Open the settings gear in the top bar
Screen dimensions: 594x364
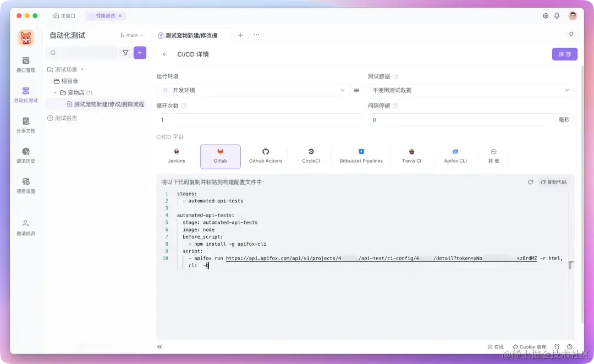coord(544,16)
